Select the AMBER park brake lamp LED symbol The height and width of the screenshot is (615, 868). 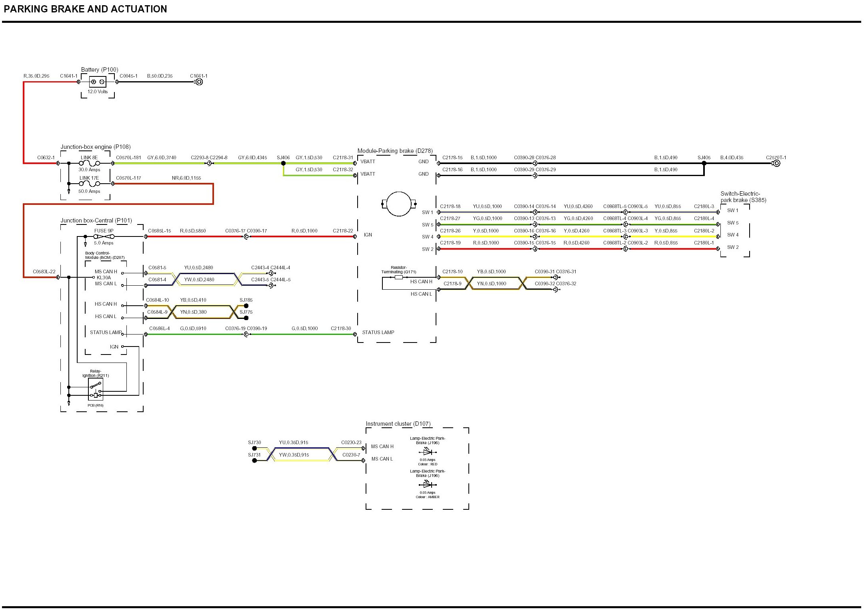pos(428,485)
